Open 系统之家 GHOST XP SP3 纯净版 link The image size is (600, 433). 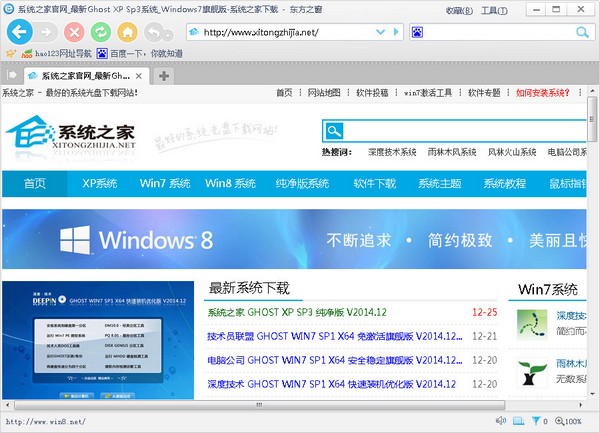297,313
